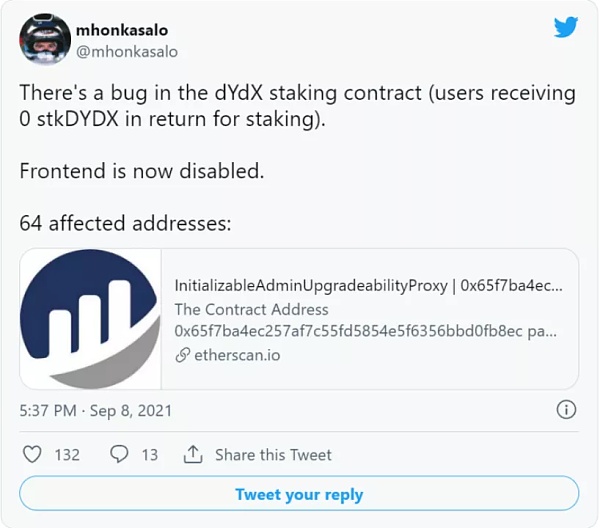This screenshot has height=528, width=600.
Task: Click the chain link icon beside etherscan.io
Action: (182, 355)
